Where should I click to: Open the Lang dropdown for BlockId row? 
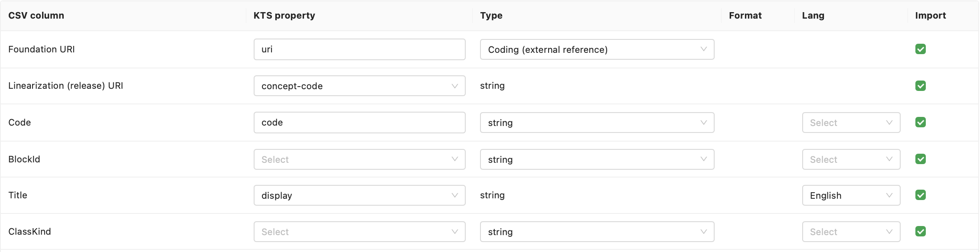click(x=851, y=159)
